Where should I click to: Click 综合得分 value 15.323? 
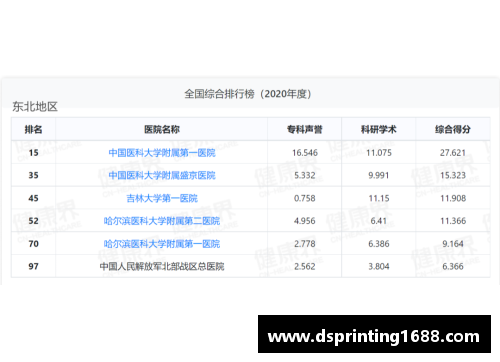pyautogui.click(x=453, y=175)
